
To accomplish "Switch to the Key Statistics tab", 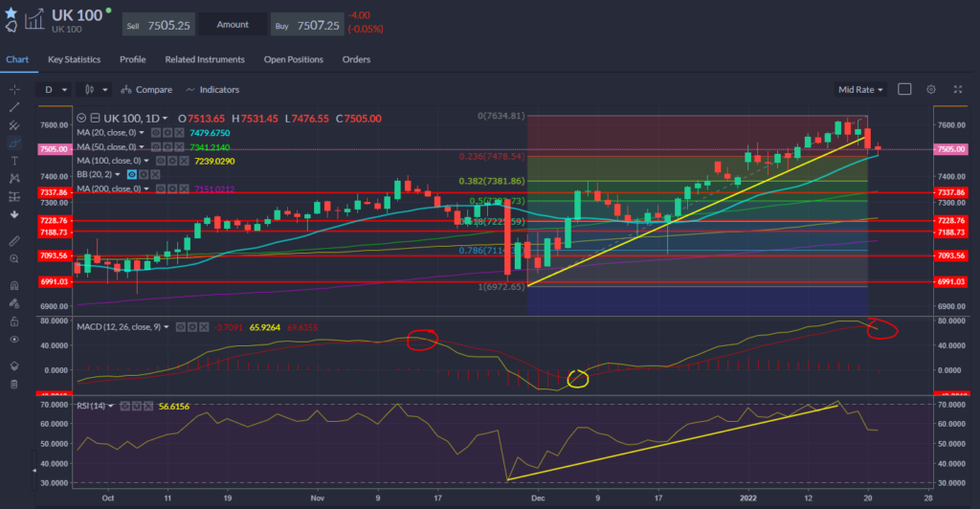I will tap(75, 59).
